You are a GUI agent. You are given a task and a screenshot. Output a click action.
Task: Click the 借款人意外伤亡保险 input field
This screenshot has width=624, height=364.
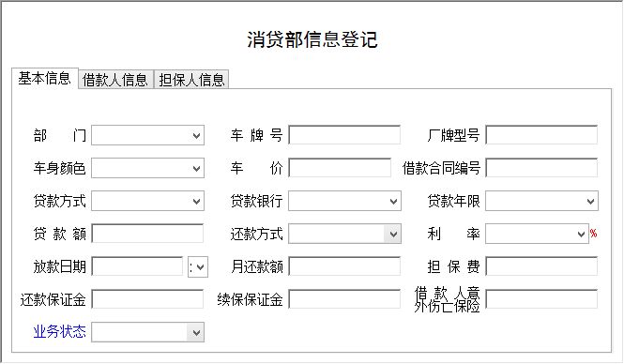coord(541,299)
